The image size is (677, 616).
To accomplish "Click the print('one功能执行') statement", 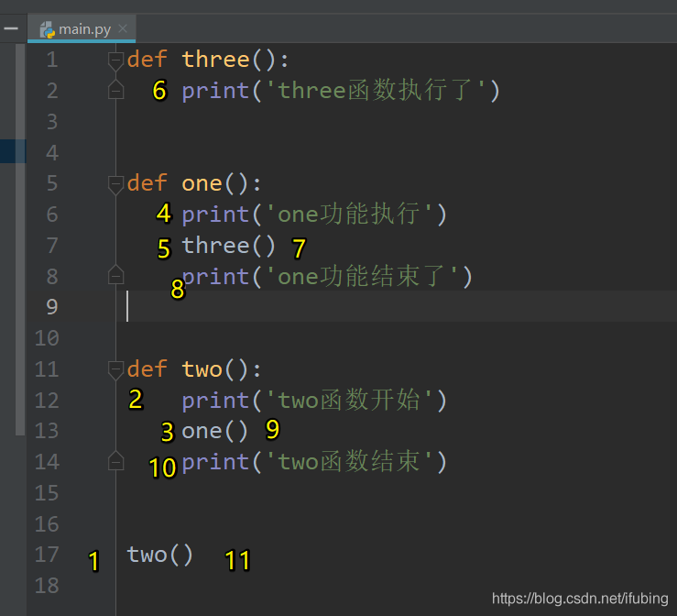I will (x=314, y=214).
